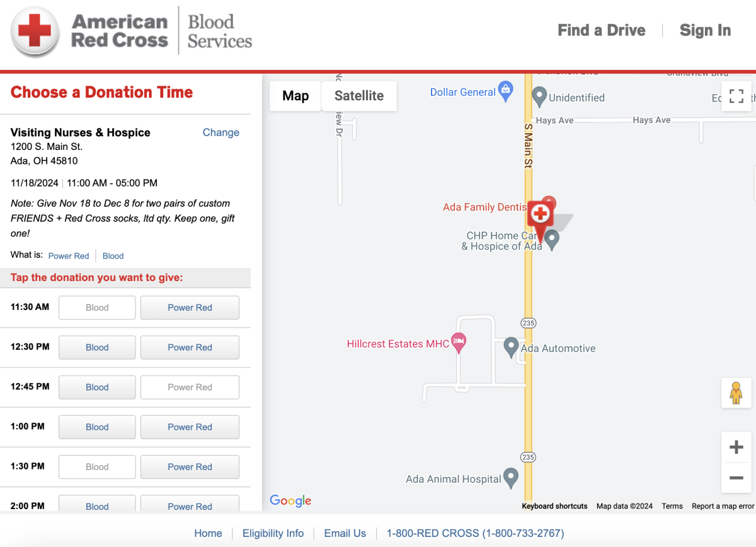
Task: Select the Dollar General shopping marker
Action: [x=505, y=91]
